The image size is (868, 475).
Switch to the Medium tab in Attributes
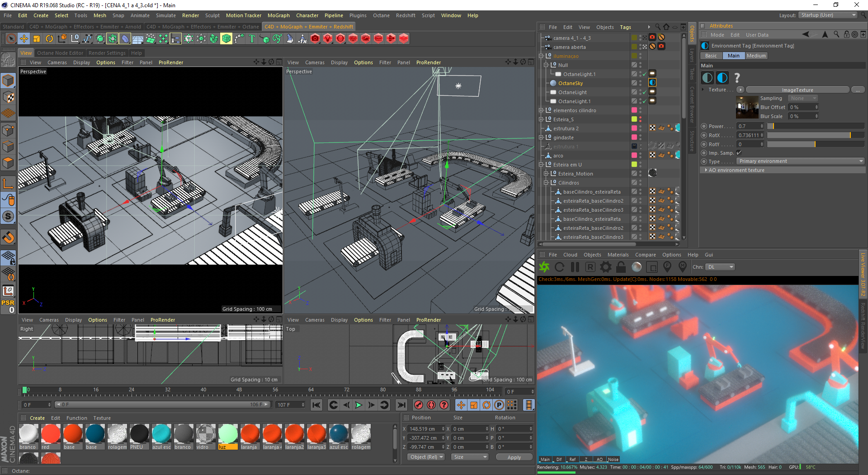pyautogui.click(x=756, y=56)
